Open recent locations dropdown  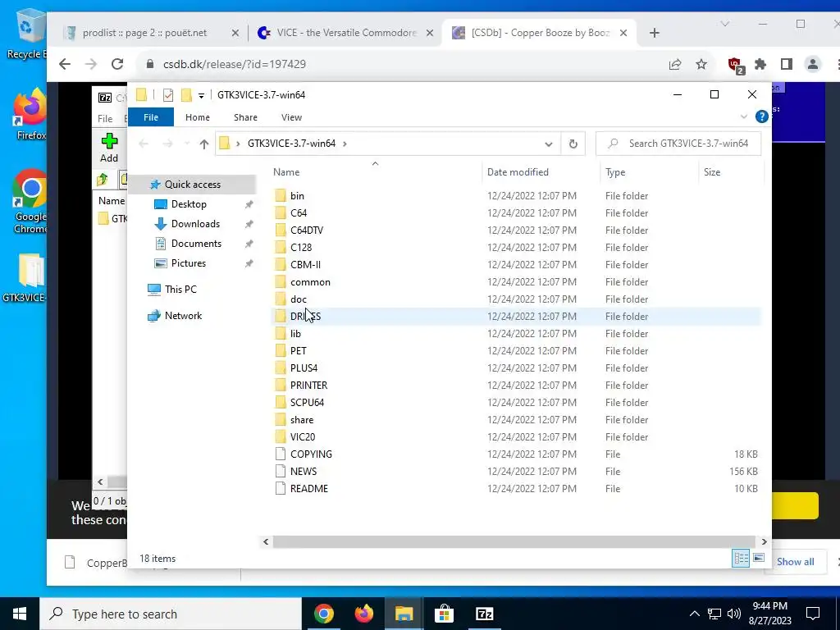pyautogui.click(x=186, y=144)
